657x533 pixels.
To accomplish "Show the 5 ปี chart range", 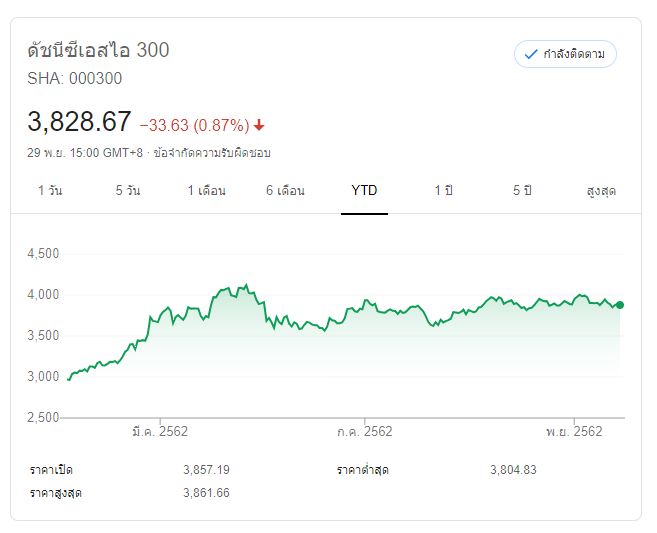I will pyautogui.click(x=522, y=191).
